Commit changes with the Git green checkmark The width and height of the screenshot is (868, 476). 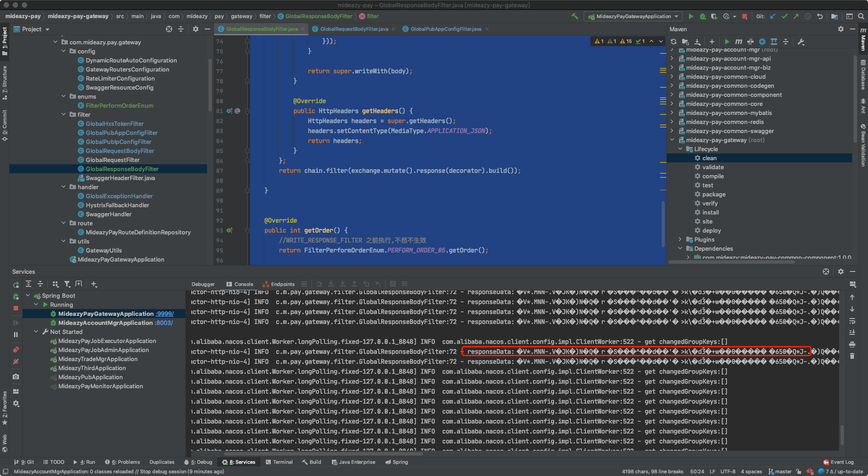click(784, 16)
